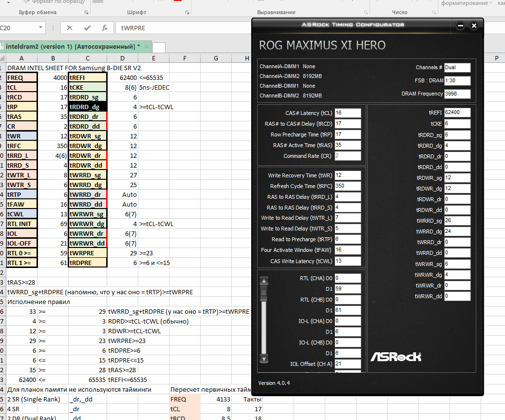Select column A header

[x=21, y=58]
